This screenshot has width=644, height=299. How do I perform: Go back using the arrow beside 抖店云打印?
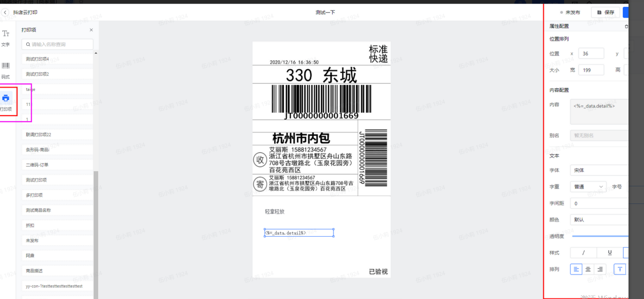pyautogui.click(x=5, y=12)
